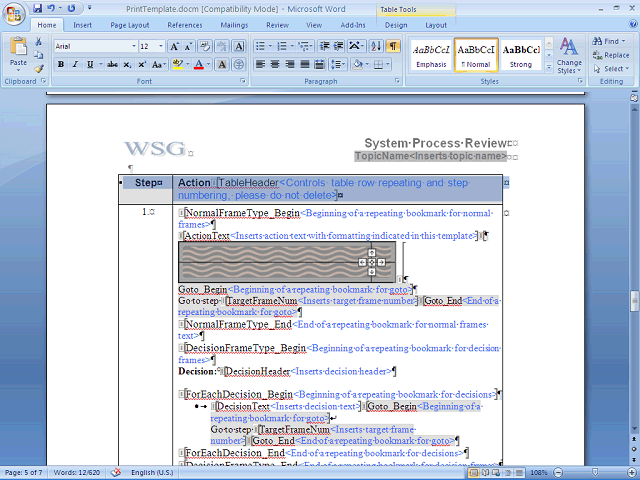This screenshot has height=480, width=640.
Task: Apply strikethrough formatting
Action: coord(112,64)
